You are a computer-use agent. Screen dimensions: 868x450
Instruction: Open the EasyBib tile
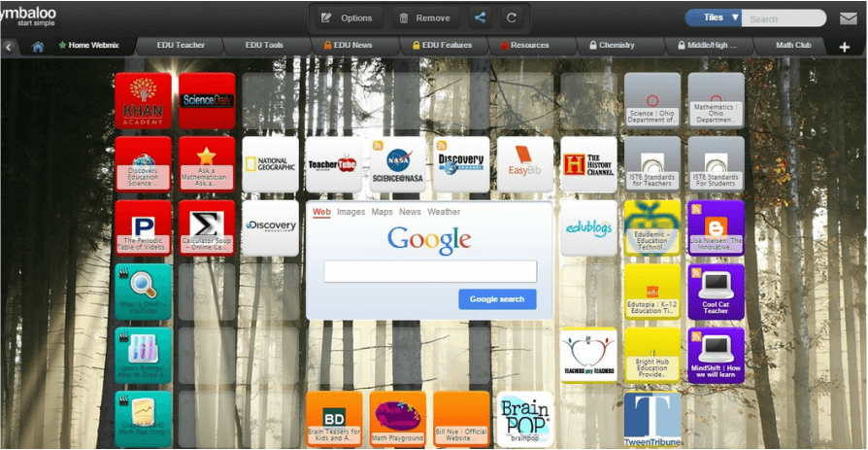(525, 164)
